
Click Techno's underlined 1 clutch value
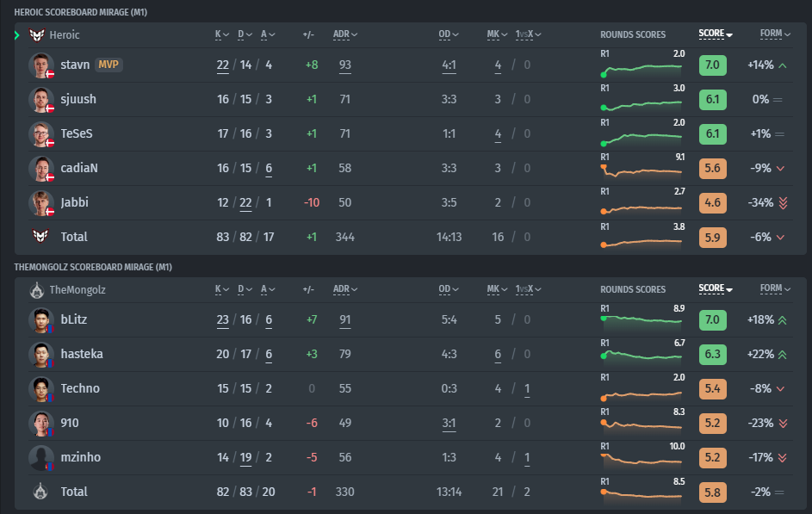click(527, 389)
